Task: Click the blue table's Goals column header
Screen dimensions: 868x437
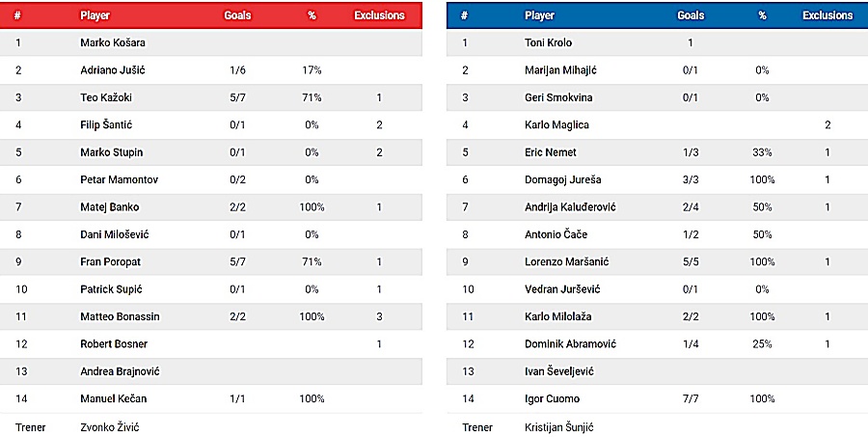Action: [691, 15]
